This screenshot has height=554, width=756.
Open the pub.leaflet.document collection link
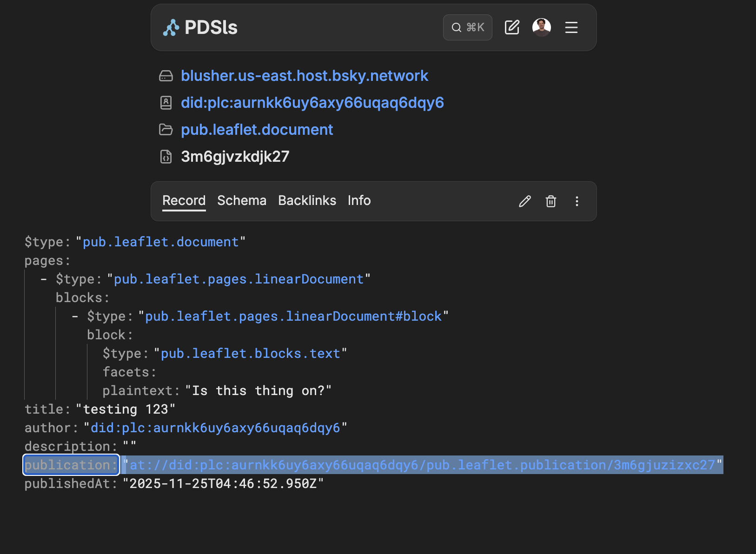pyautogui.click(x=257, y=130)
